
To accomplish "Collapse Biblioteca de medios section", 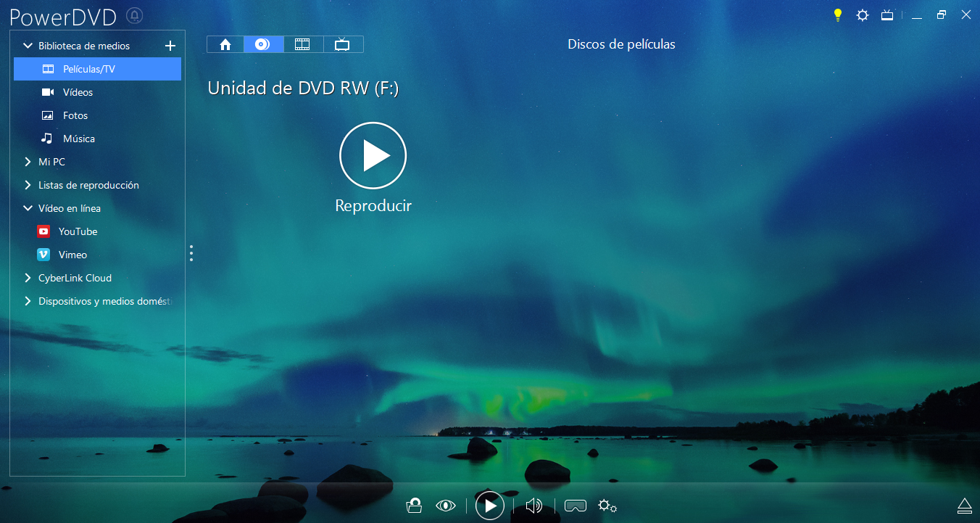I will [x=28, y=46].
